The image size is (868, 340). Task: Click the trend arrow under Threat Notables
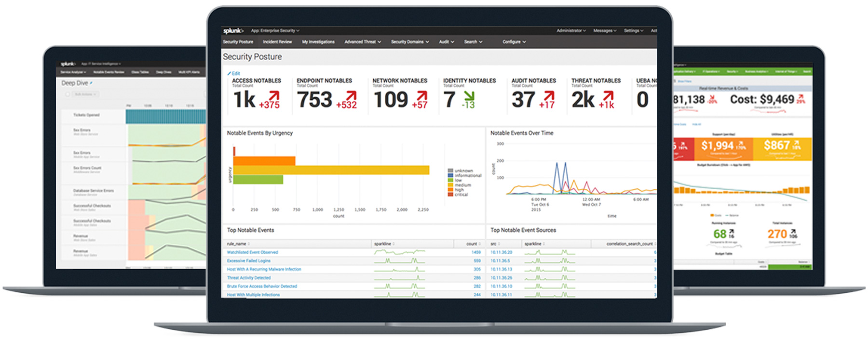pos(609,95)
